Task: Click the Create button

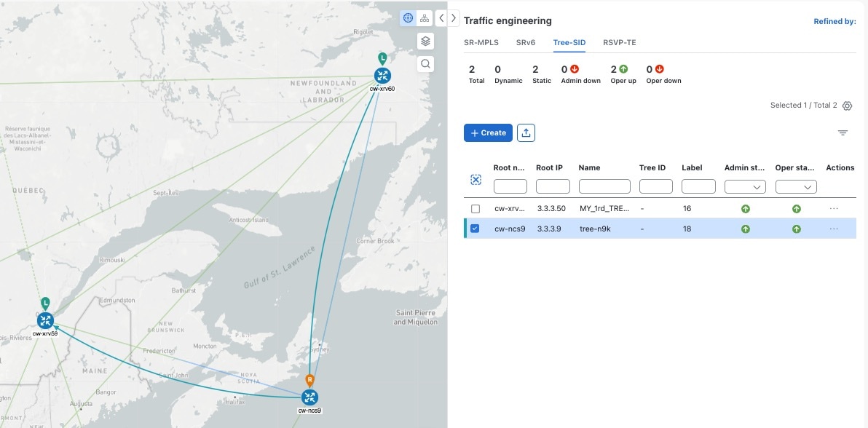Action: (x=488, y=133)
